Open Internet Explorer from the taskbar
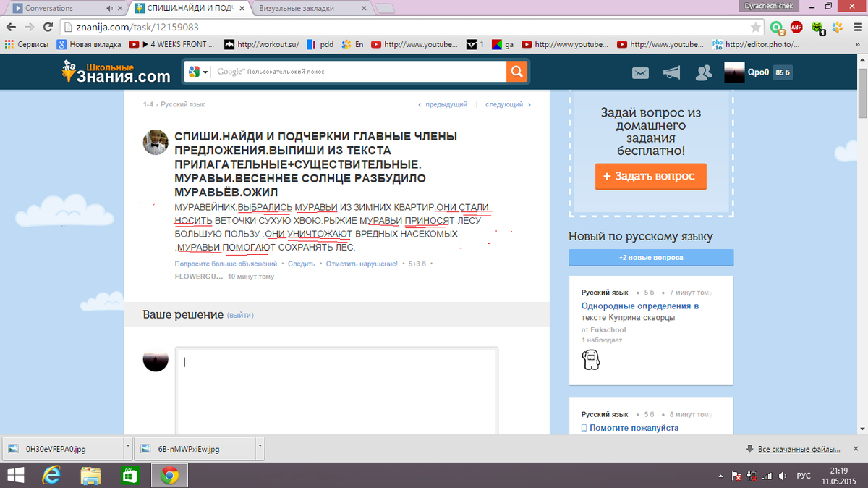This screenshot has width=868, height=488. [52, 475]
